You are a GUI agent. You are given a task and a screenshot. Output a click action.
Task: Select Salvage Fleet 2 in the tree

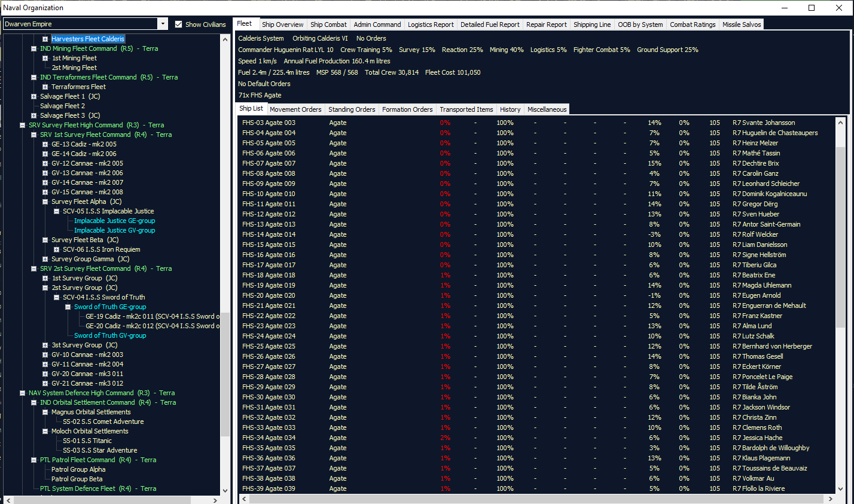click(62, 106)
